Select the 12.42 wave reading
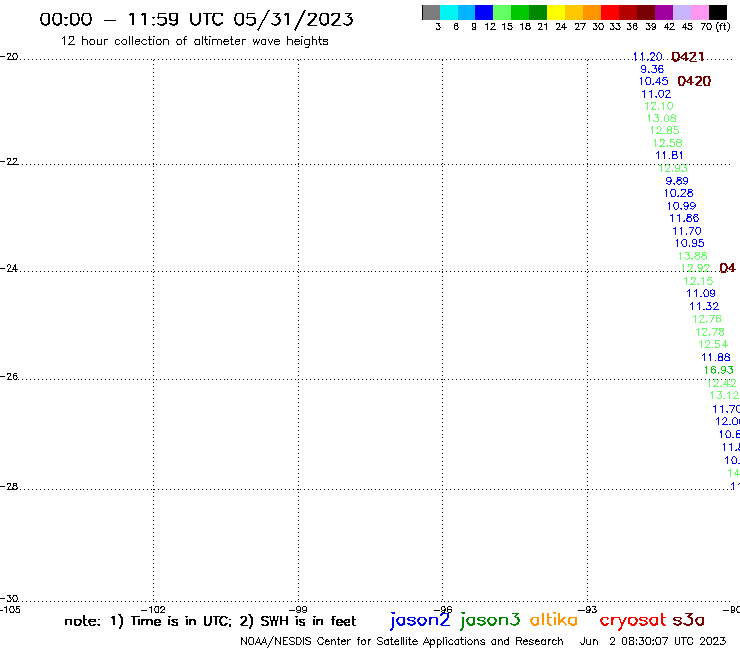Viewport: 740px width, 650px height. click(722, 383)
